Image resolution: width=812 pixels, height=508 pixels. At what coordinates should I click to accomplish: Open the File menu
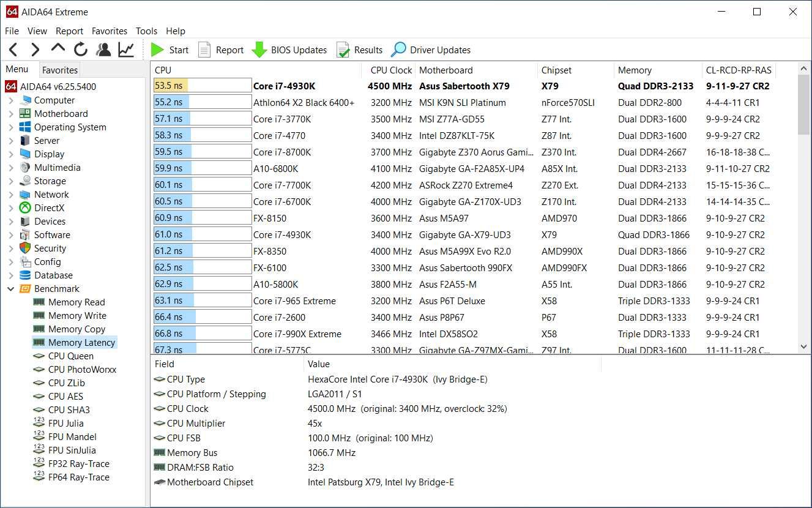coord(12,31)
